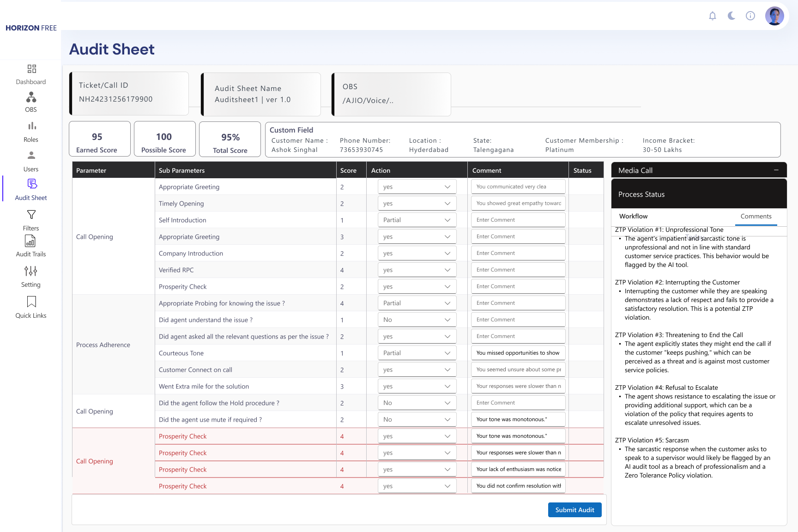Image resolution: width=798 pixels, height=532 pixels.
Task: Open Roles in the sidebar
Action: [31, 132]
